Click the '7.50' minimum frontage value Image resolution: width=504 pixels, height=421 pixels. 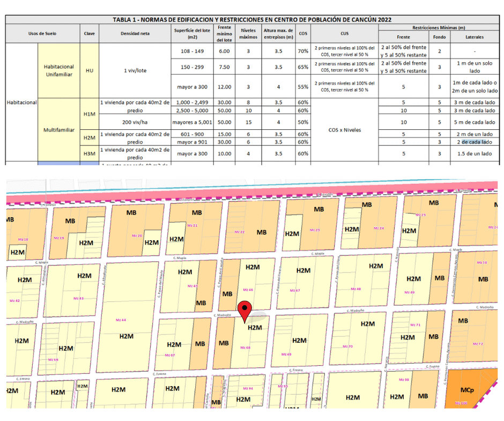224,67
